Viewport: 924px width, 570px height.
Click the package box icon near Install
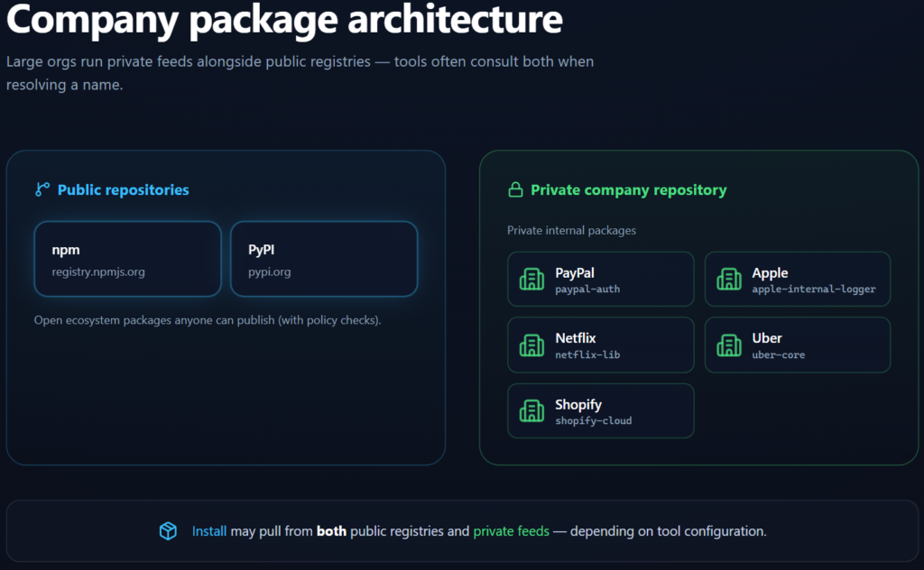(168, 531)
